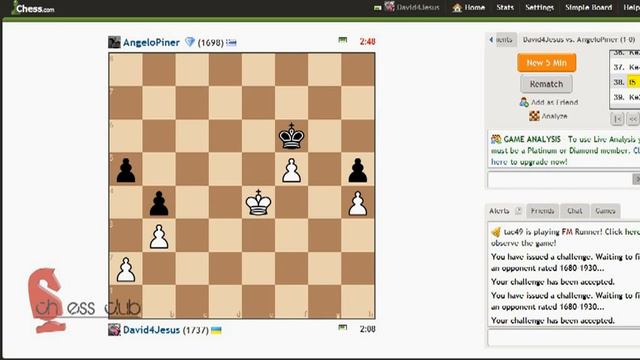
Task: Open the David4Jesus profile in top bar
Action: (x=418, y=7)
